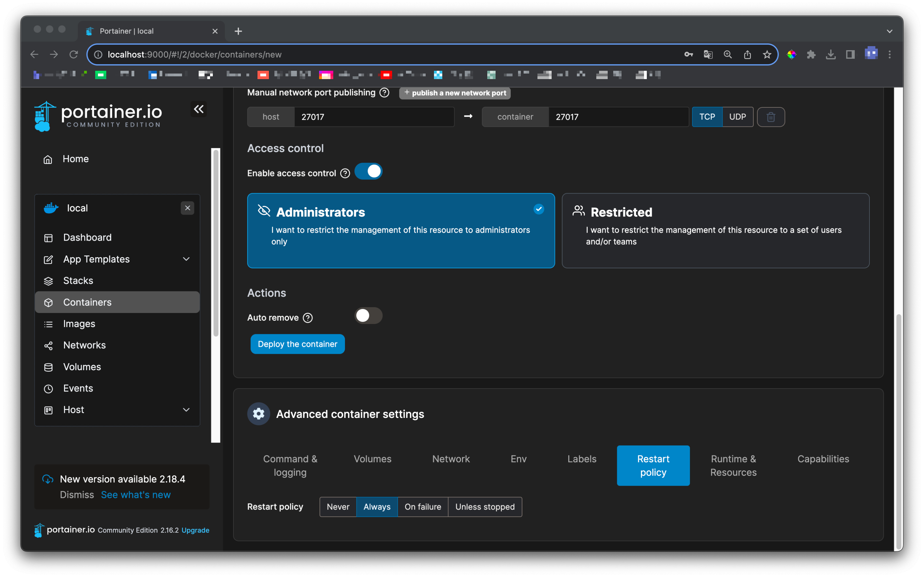Click Deploy the container button

298,344
